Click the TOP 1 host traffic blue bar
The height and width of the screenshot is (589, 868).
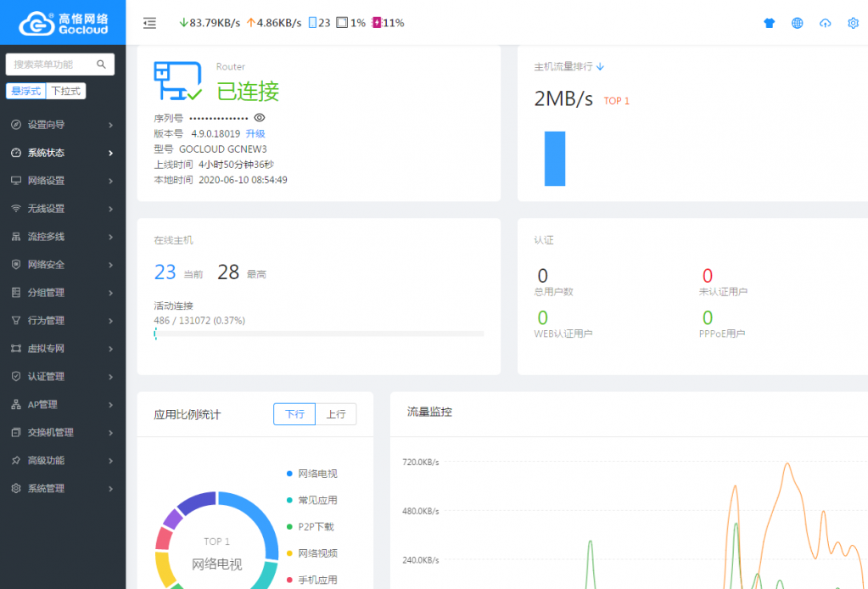(x=555, y=159)
